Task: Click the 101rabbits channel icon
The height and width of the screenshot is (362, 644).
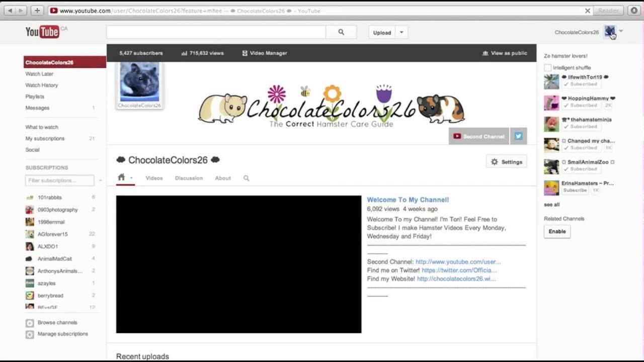Action: [30, 198]
